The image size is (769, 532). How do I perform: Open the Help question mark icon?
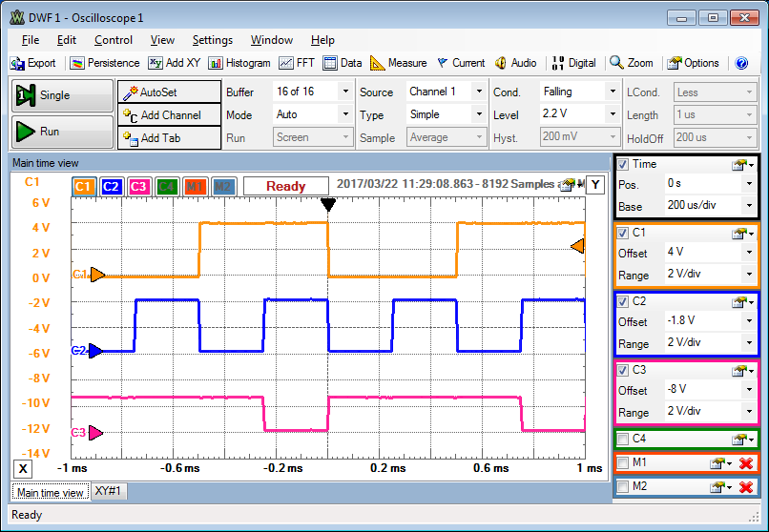point(741,63)
